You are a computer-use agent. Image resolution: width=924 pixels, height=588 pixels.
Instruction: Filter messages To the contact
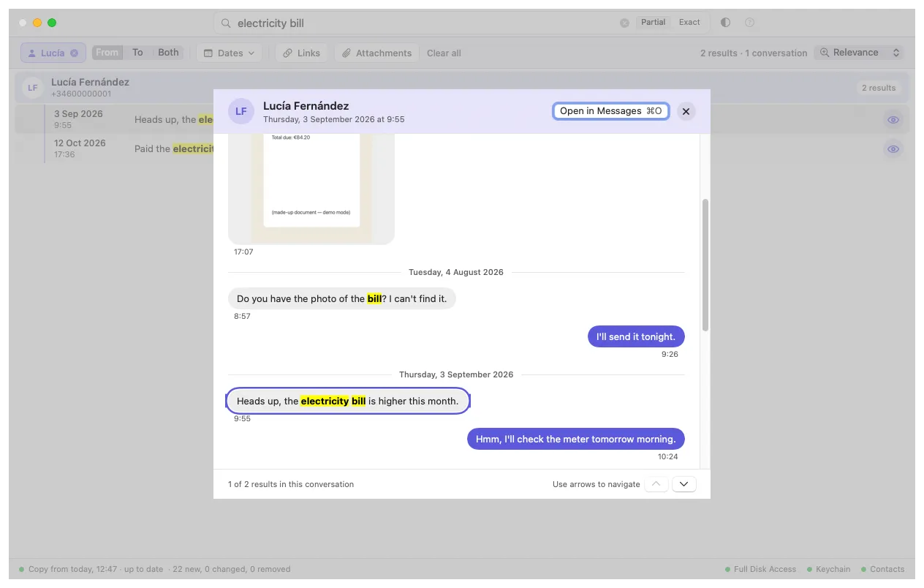click(x=137, y=53)
